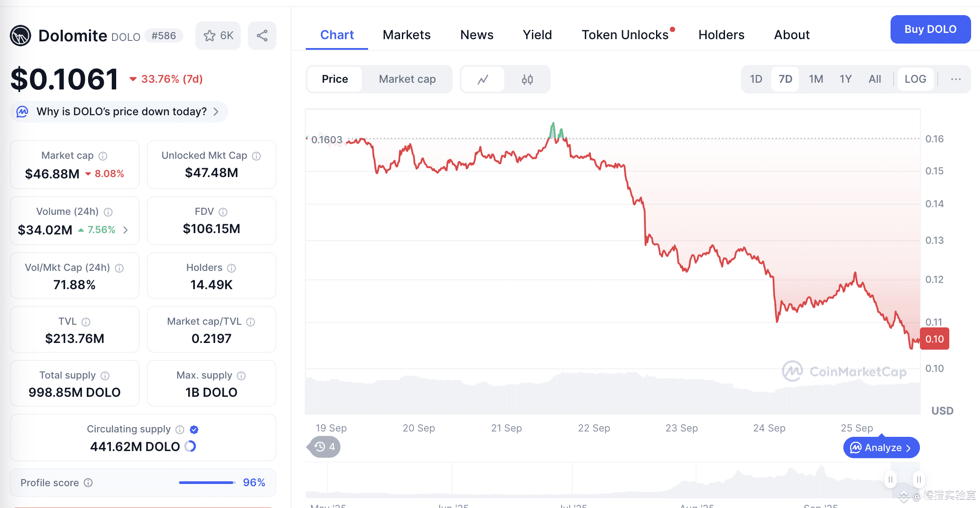The image size is (980, 508).
Task: Open the three-dot more chart options
Action: tap(956, 79)
